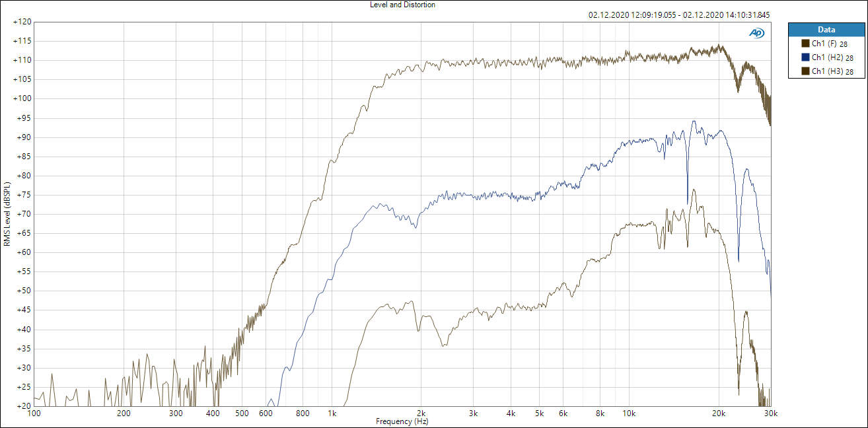The height and width of the screenshot is (428, 868).
Task: Click the +70 y-axis tick label
Action: click(x=24, y=214)
